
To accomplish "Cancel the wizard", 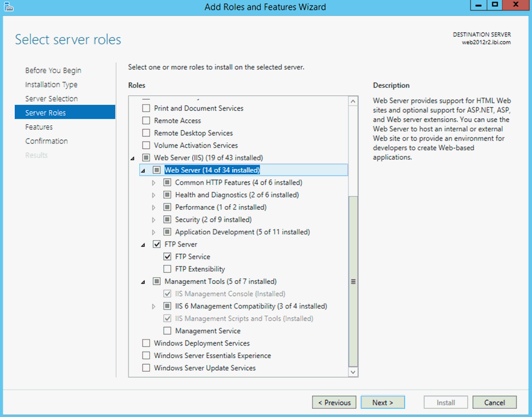I will click(x=494, y=402).
